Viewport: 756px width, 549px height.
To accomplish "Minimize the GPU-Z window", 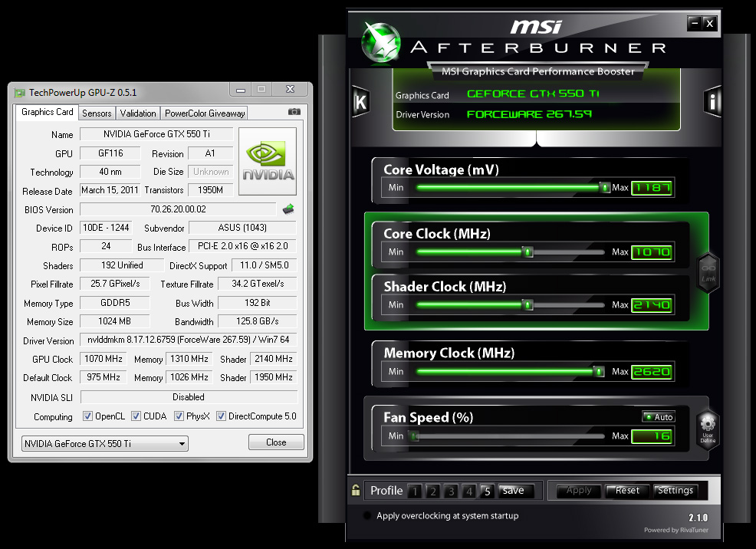I will [x=241, y=89].
